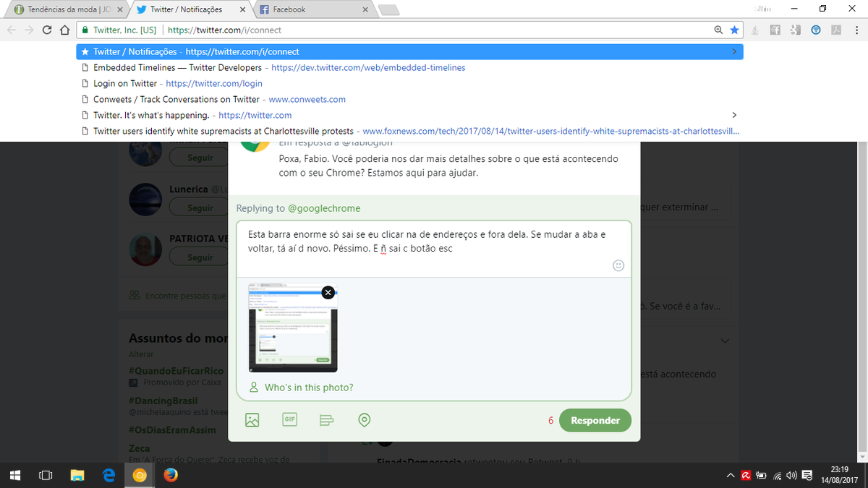Select the Twitter. It's what's happening suggestion
The image size is (868, 488).
click(409, 115)
